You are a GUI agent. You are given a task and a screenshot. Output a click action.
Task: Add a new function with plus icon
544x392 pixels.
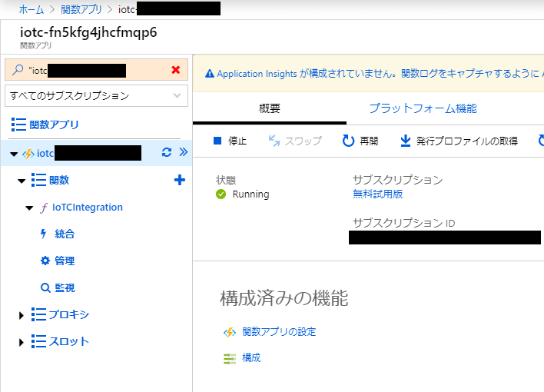179,180
